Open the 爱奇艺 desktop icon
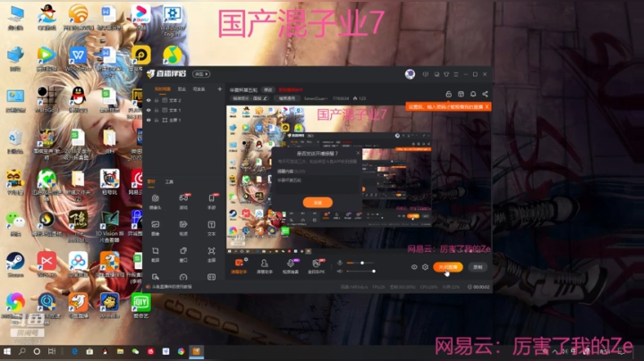644x361 pixels. [x=141, y=306]
